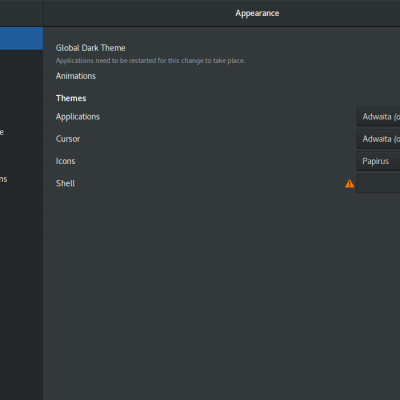The width and height of the screenshot is (400, 400).
Task: Click the empty panel area below the Shell row
Action: [x=222, y=297]
